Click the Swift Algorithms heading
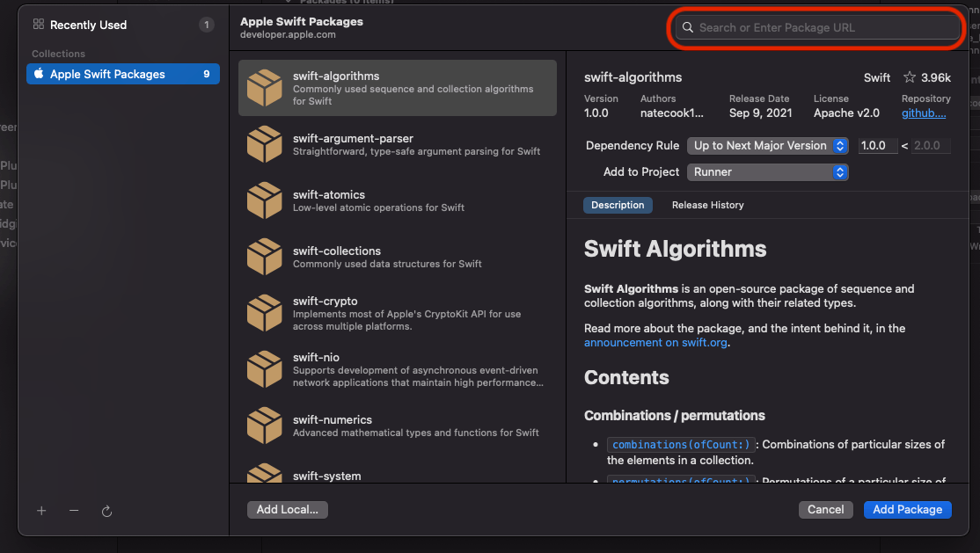The width and height of the screenshot is (980, 553). 675,249
